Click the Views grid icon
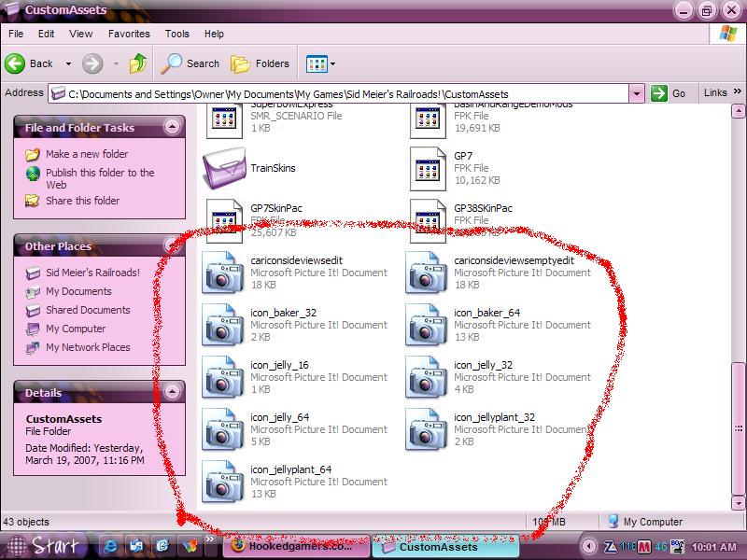Screen dimensions: 747x560 click(317, 63)
